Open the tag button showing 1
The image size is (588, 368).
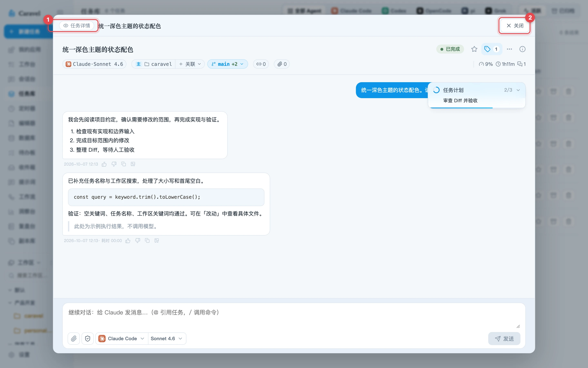tap(491, 49)
